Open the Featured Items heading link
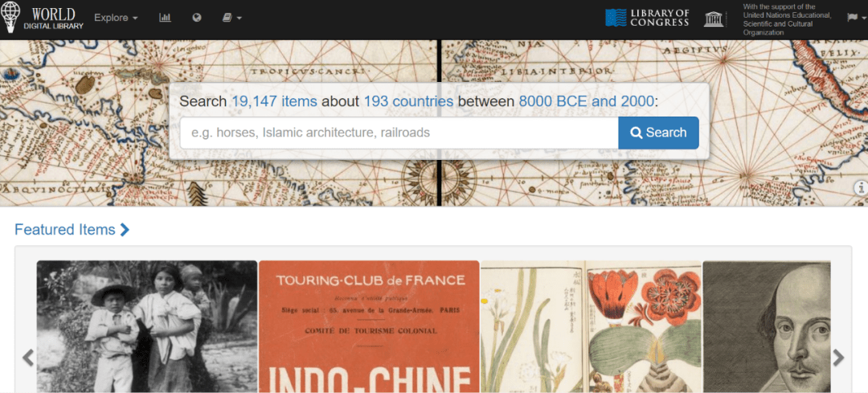Screen dimensions: 868x393 click(x=72, y=229)
